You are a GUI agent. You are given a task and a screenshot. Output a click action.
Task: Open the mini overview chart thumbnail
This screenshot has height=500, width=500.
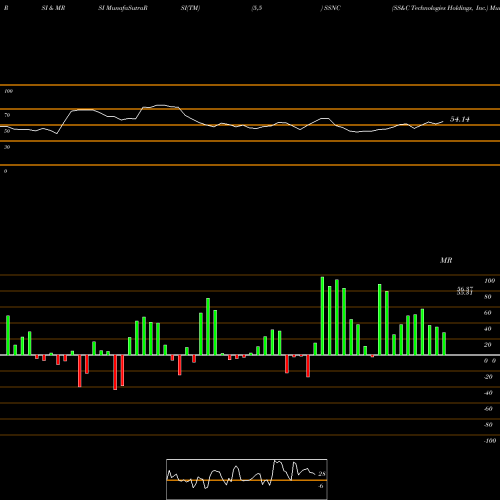247,479
